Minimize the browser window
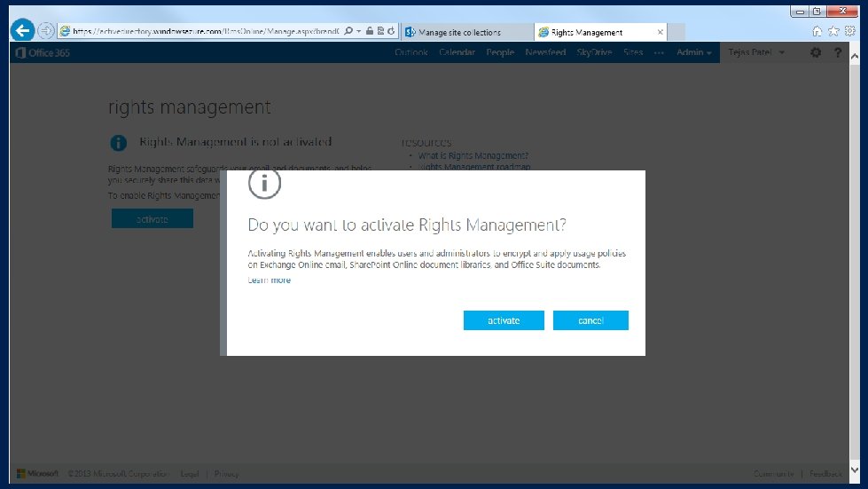This screenshot has height=489, width=868. [800, 12]
